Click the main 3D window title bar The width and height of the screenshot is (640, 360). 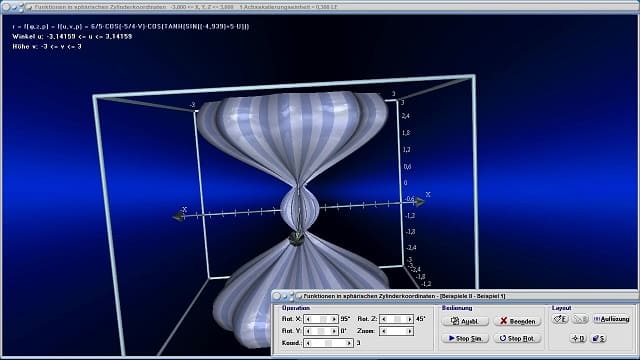coord(320,7)
